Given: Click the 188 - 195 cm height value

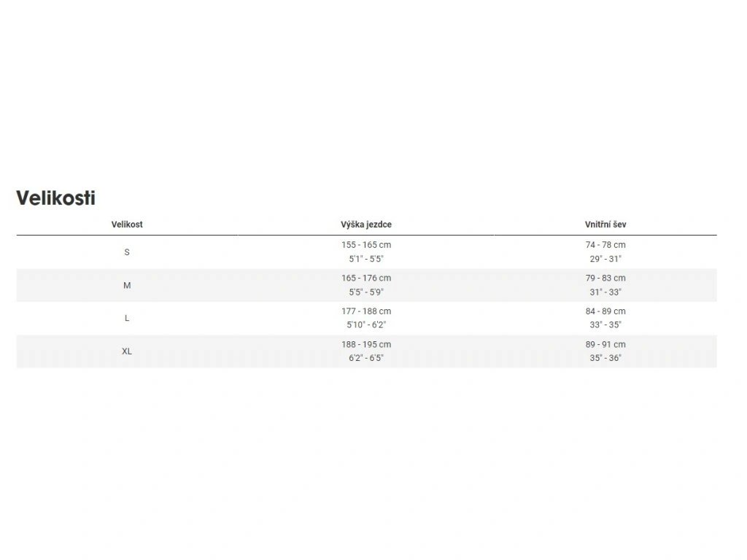Looking at the screenshot, I should coord(366,344).
